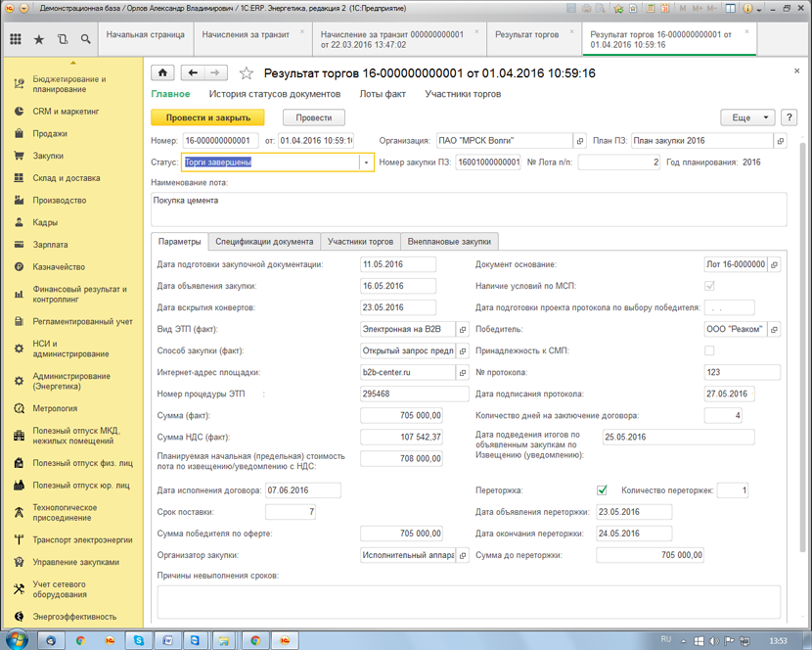Open Закупки section in sidebar

tap(49, 156)
